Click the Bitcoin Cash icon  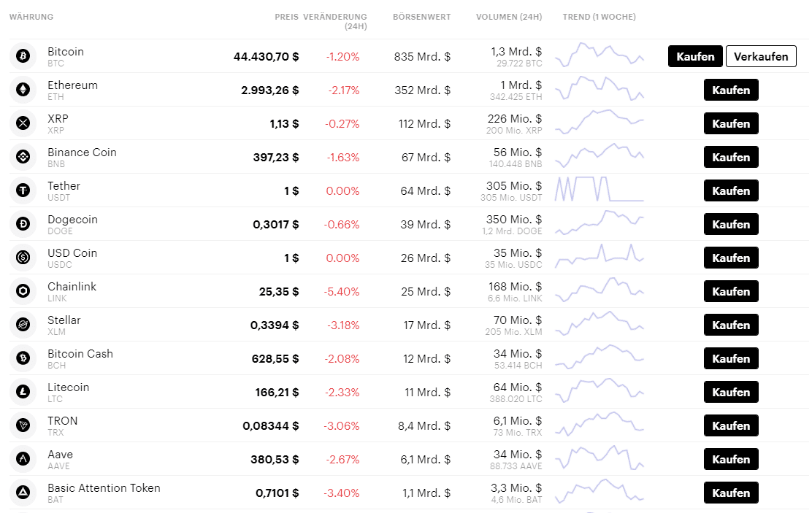23,358
